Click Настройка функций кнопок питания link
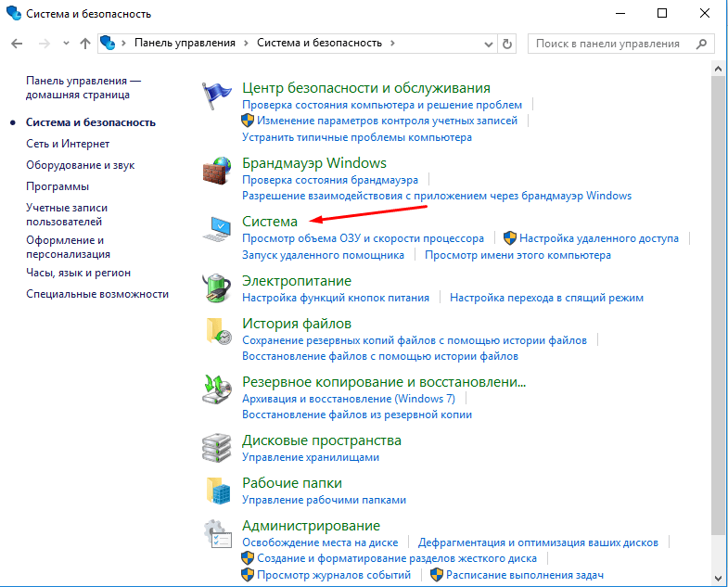 (x=336, y=298)
